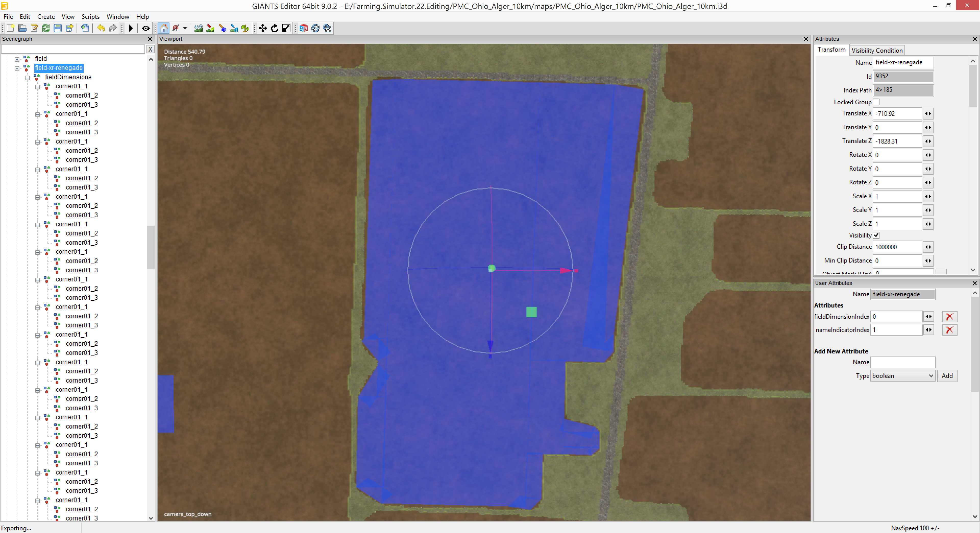Click the Clip Distance value slider arrows
Screen dimensions: 980x533
[x=928, y=247]
